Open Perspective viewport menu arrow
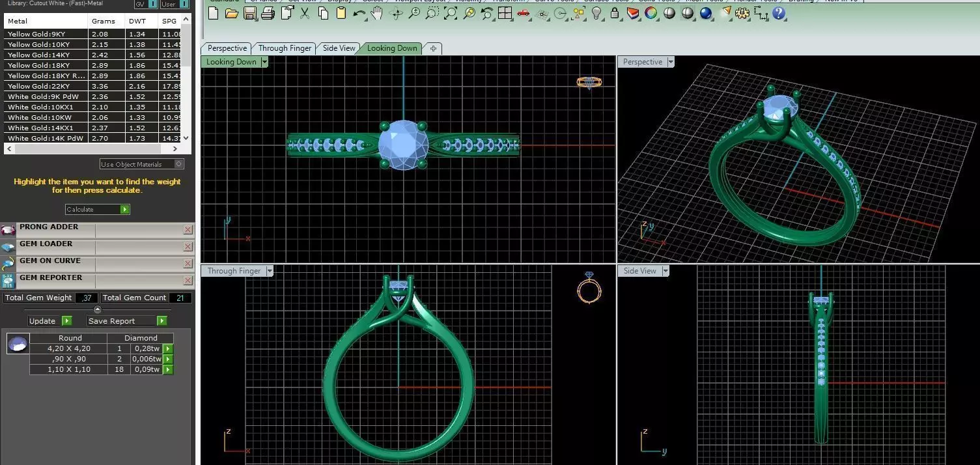The image size is (980, 465). 671,62
